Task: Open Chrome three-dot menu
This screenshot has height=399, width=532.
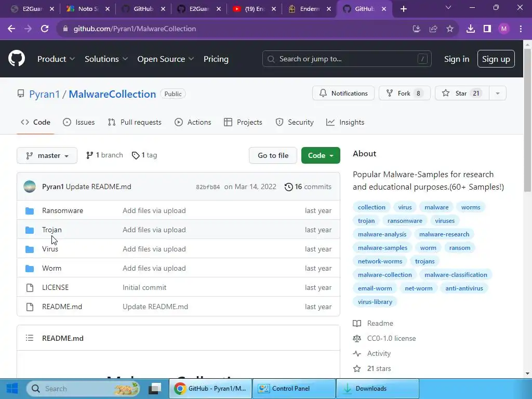Action: pyautogui.click(x=521, y=29)
